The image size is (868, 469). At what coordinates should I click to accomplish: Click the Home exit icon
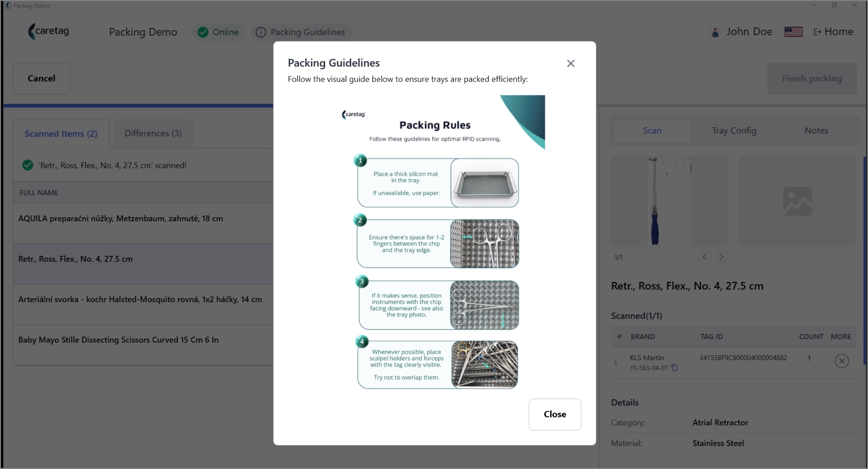pyautogui.click(x=817, y=32)
